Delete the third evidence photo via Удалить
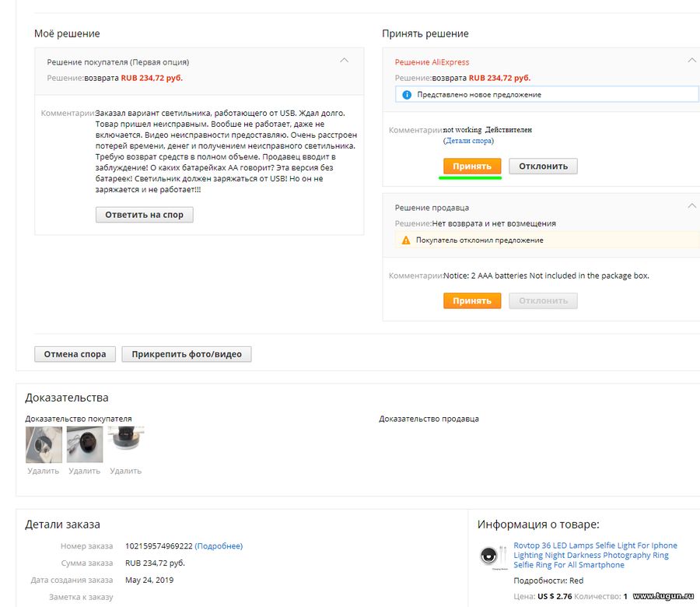The image size is (700, 607). 125,471
